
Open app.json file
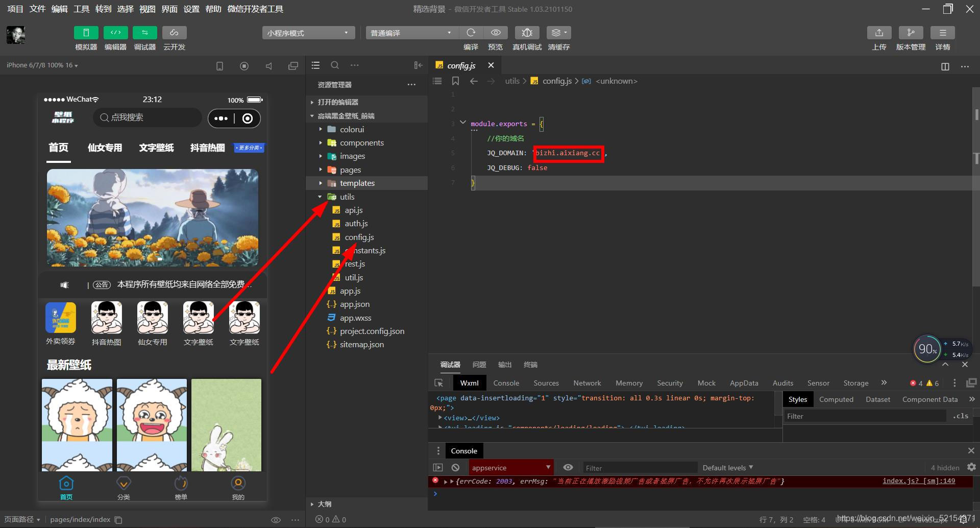click(355, 304)
